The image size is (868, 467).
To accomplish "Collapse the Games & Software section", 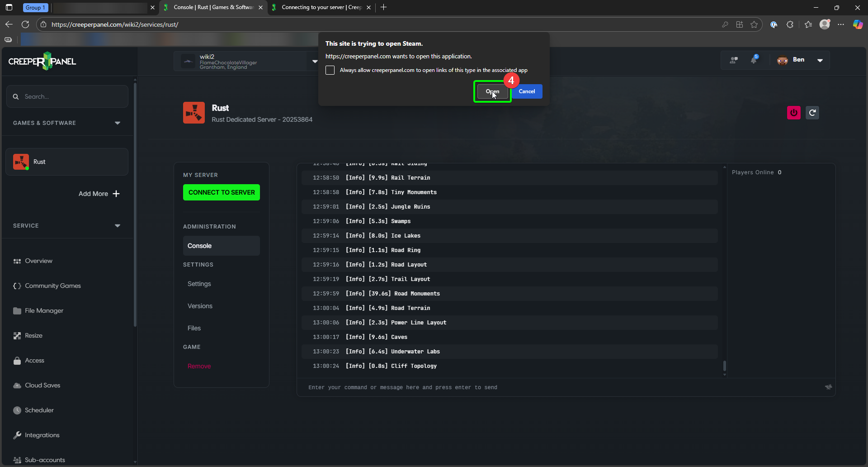I will click(x=118, y=123).
